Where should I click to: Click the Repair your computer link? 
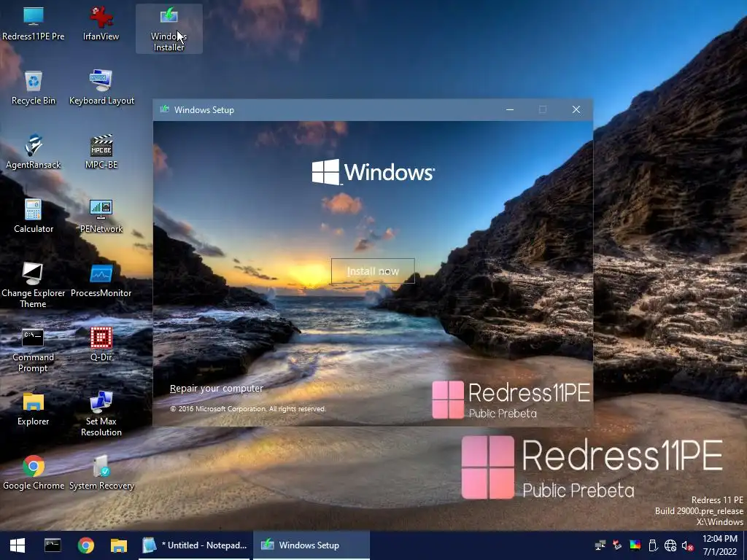click(x=216, y=388)
